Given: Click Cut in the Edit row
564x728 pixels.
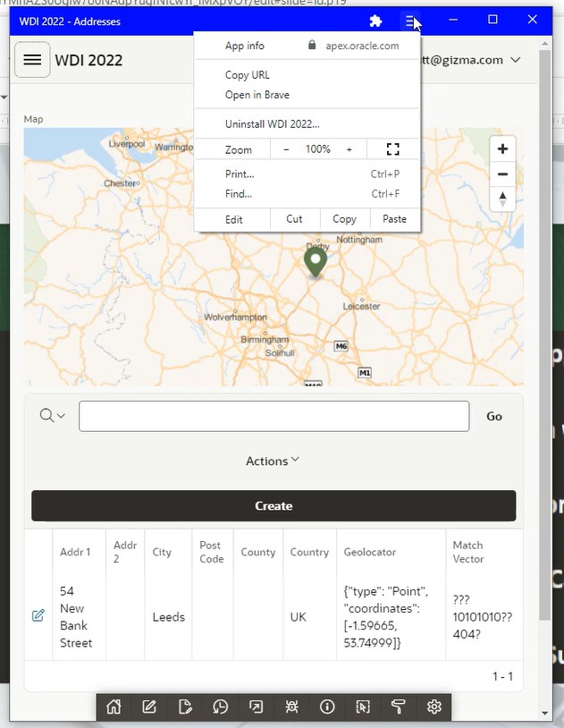Looking at the screenshot, I should [294, 219].
